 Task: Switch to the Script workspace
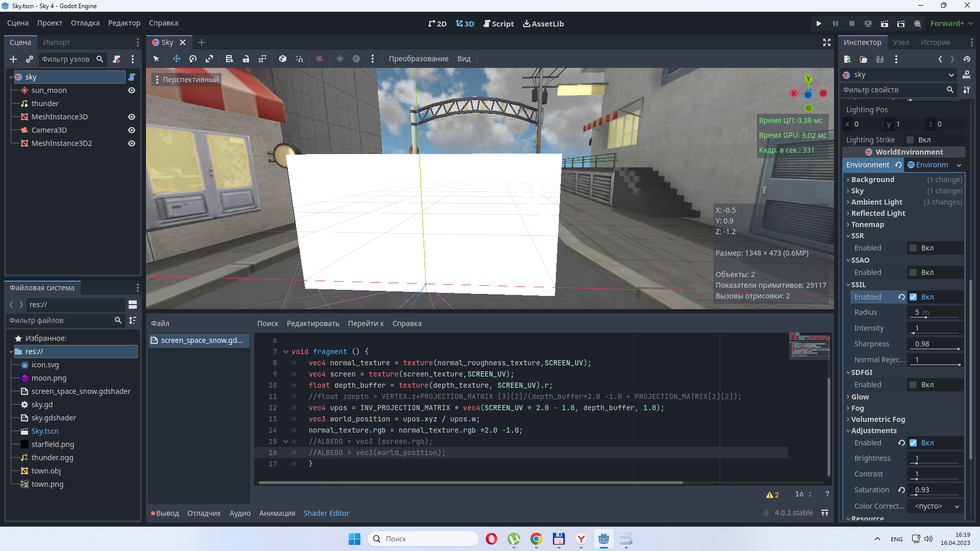click(499, 23)
